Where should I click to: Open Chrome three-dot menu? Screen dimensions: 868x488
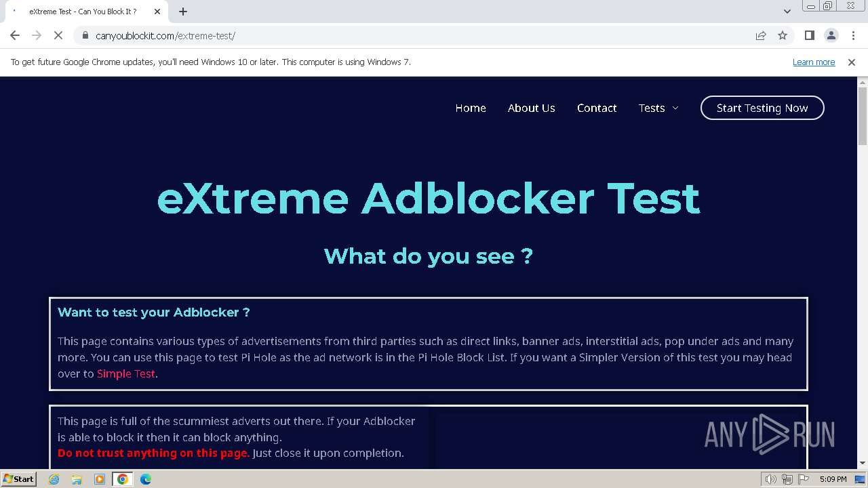853,35
